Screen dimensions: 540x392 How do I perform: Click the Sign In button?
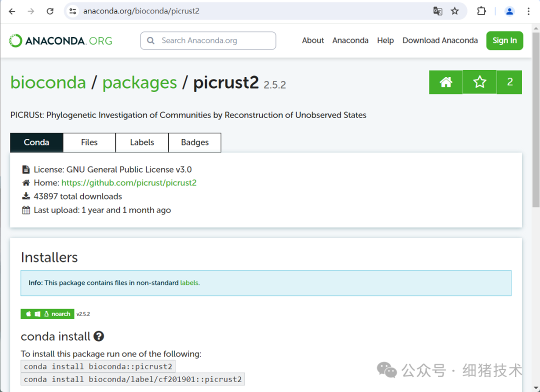(x=504, y=40)
